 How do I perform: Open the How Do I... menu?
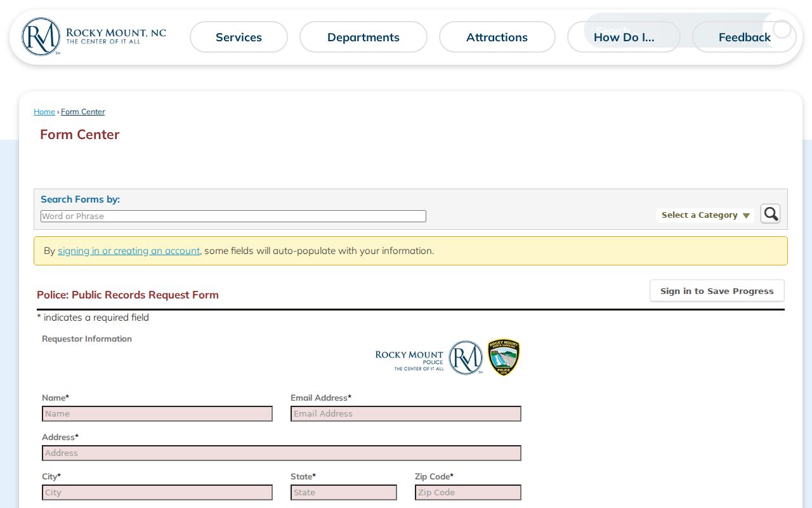(624, 37)
